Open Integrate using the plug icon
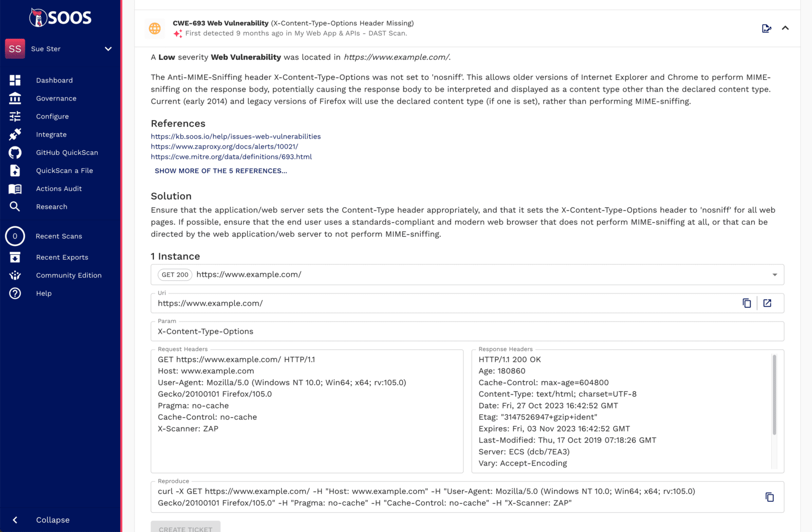 [15, 134]
